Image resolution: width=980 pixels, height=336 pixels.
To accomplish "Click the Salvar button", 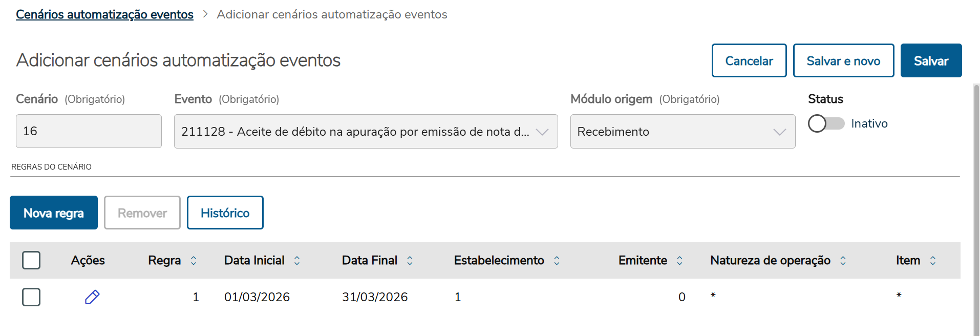I will tap(931, 60).
